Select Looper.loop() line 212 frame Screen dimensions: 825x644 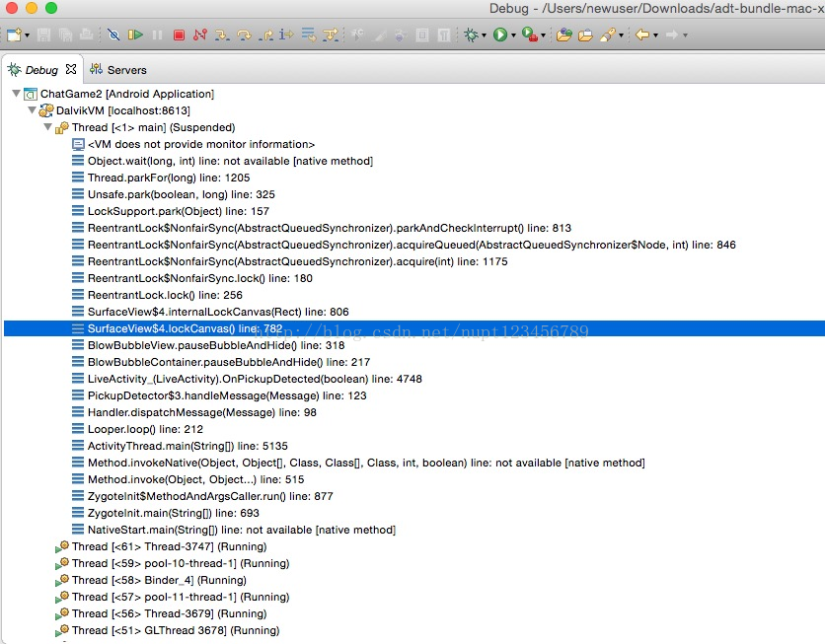tap(145, 430)
